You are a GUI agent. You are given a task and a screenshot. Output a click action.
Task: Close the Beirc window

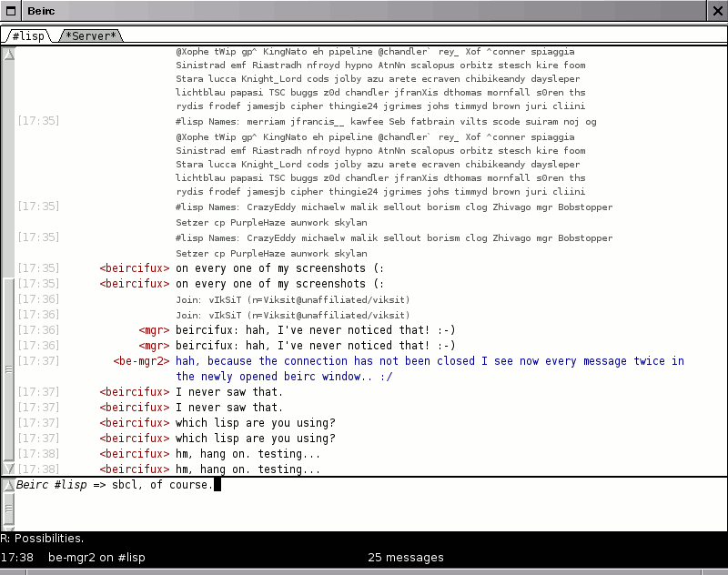[x=717, y=11]
